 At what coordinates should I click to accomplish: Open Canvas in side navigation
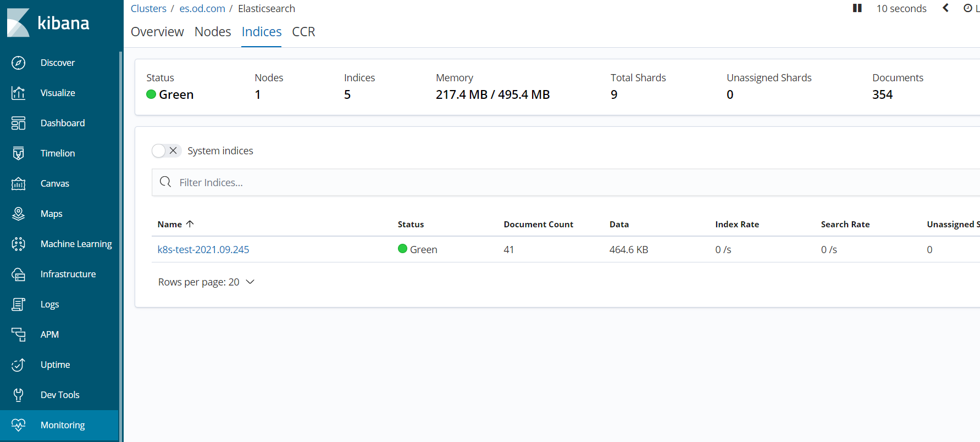click(x=55, y=183)
